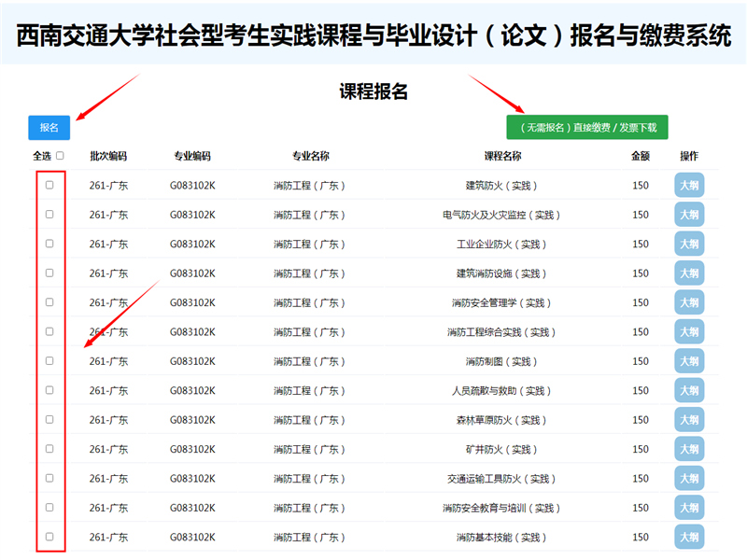Image resolution: width=747 pixels, height=560 pixels.
Task: Click the 课程报名 page heading
Action: click(373, 91)
